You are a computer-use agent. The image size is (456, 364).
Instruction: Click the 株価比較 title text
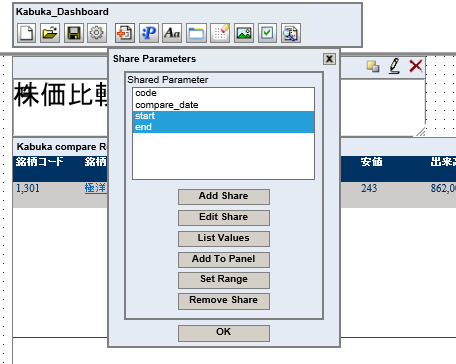coord(61,95)
